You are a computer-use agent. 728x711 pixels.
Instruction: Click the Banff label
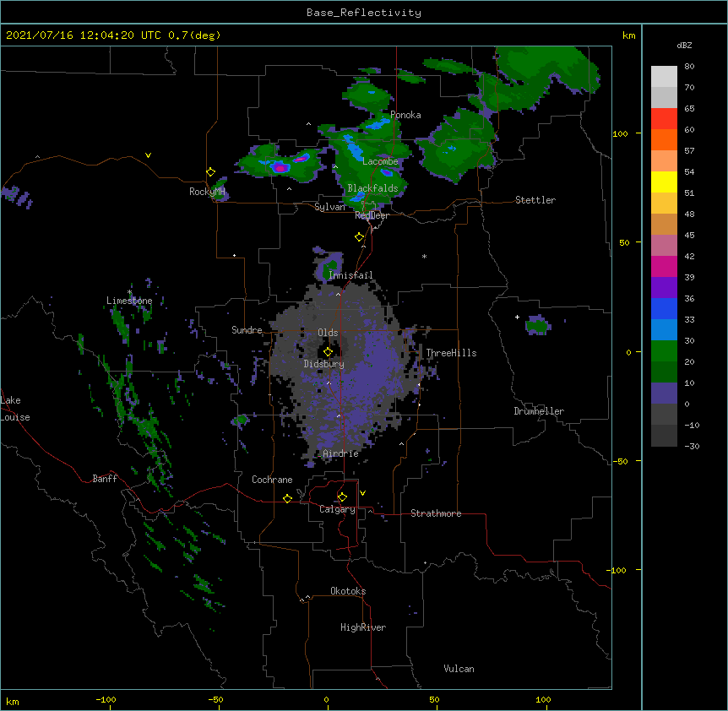pos(105,479)
